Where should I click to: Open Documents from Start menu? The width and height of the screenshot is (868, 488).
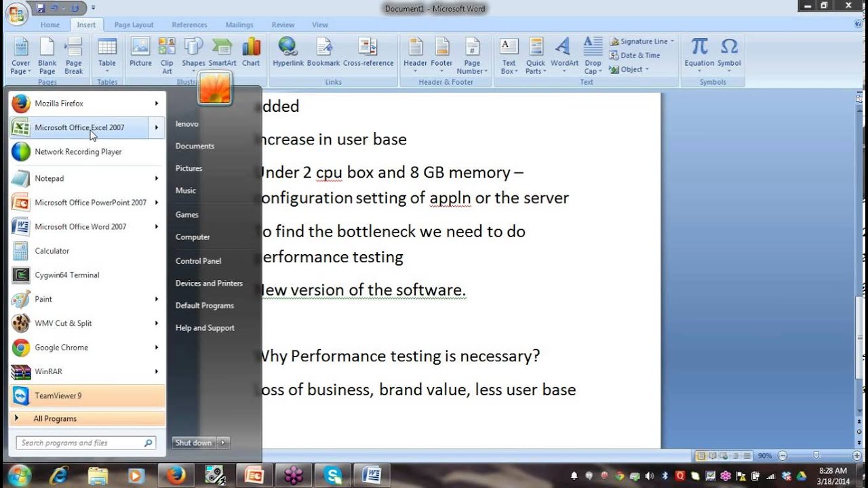(x=195, y=146)
